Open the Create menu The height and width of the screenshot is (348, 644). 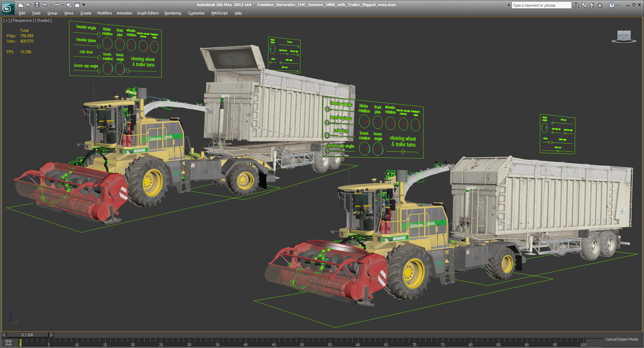pos(86,13)
